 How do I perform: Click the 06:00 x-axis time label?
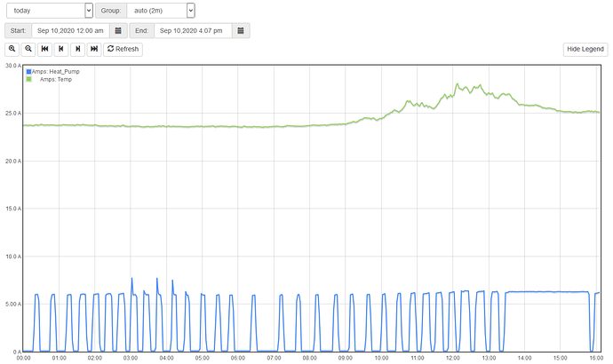(x=238, y=358)
